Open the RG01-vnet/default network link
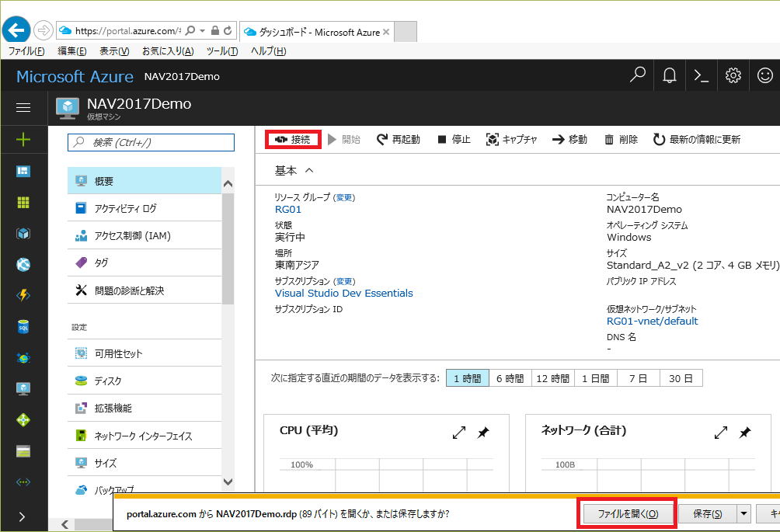 coord(652,321)
